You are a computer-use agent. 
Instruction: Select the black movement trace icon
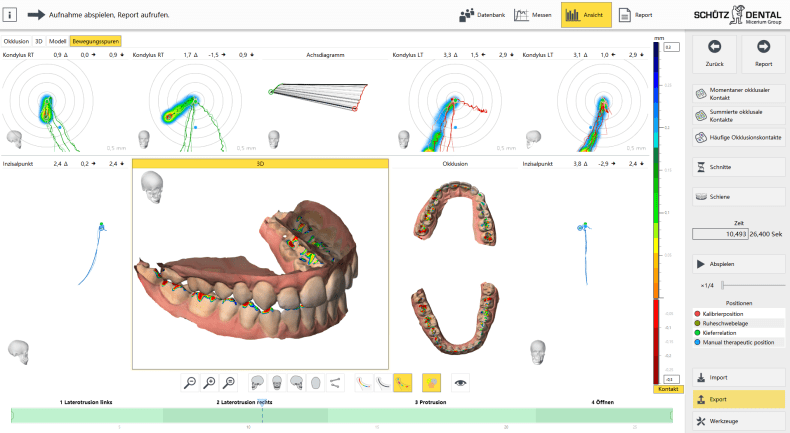point(383,383)
